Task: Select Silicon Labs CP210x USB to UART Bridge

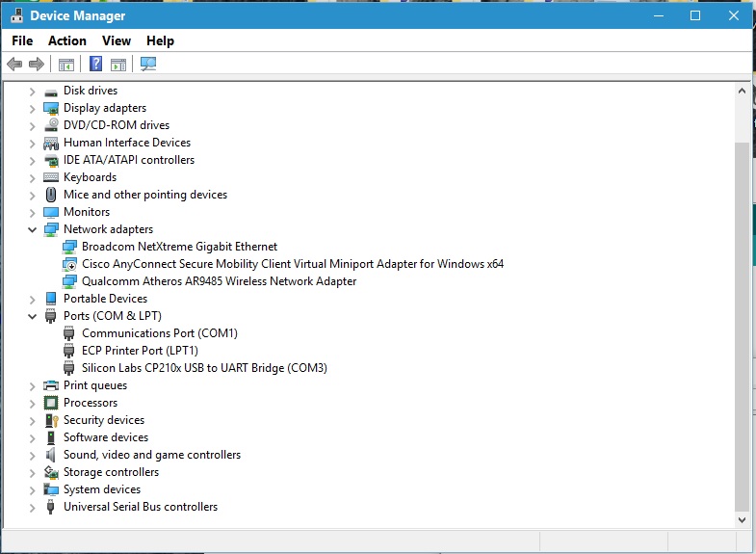Action: coord(204,368)
